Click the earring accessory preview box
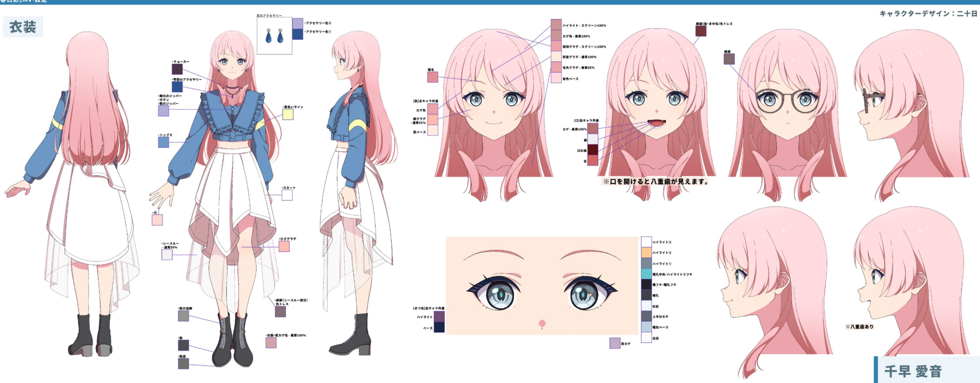This screenshot has width=980, height=383. point(274,36)
